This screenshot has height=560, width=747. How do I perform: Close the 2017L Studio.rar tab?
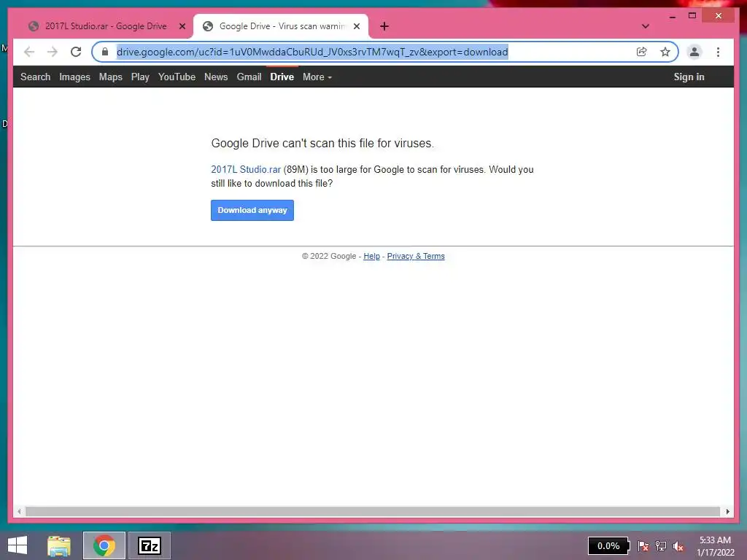[182, 26]
